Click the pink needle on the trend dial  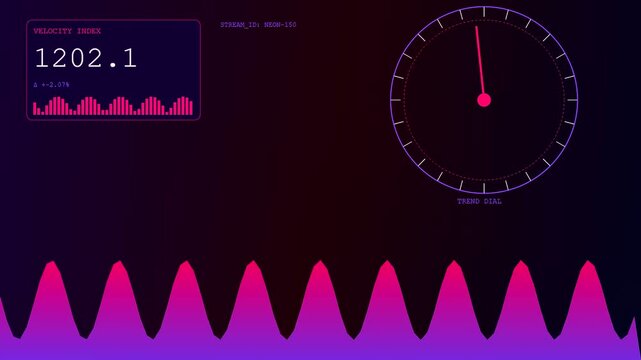(x=480, y=61)
